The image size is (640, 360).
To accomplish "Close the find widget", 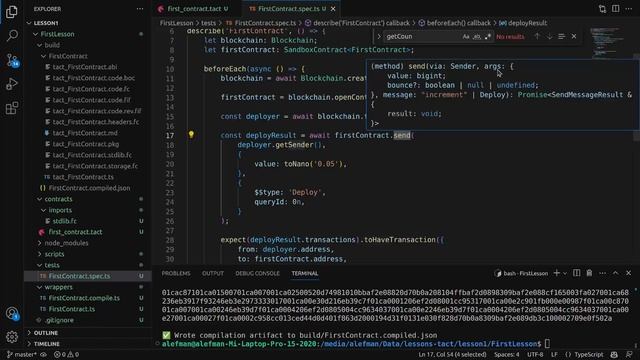I will pos(574,36).
